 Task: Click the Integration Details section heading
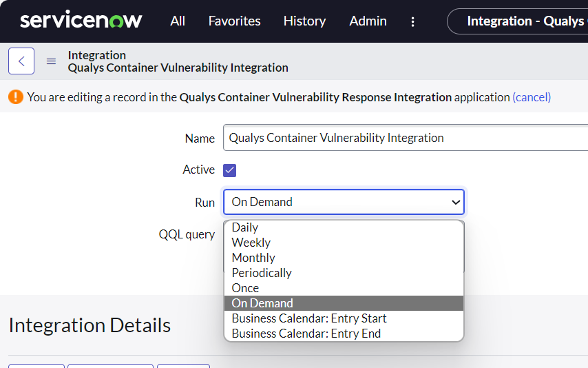pos(90,325)
